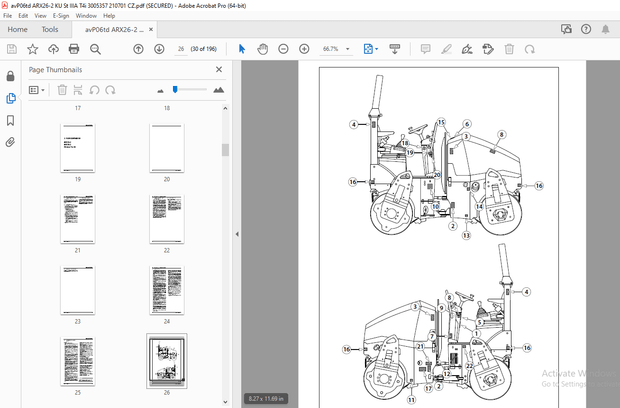Click the Save file icon
Image resolution: width=620 pixels, height=408 pixels.
tap(12, 49)
